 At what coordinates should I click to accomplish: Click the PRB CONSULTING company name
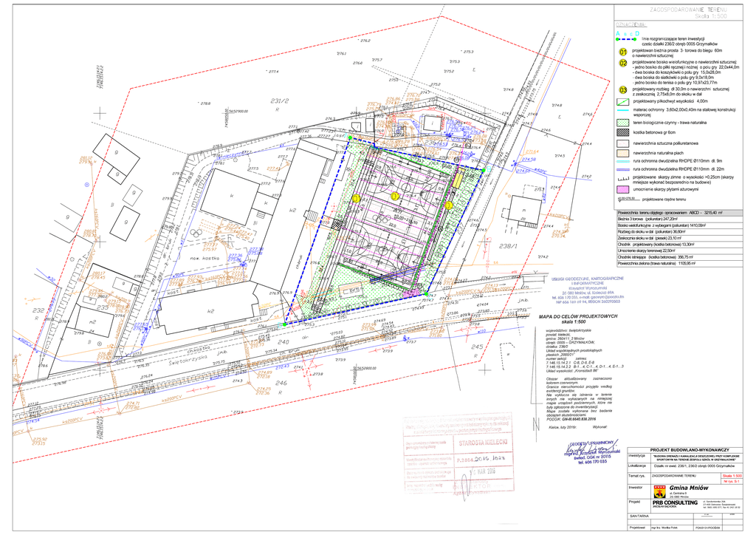[x=676, y=502]
